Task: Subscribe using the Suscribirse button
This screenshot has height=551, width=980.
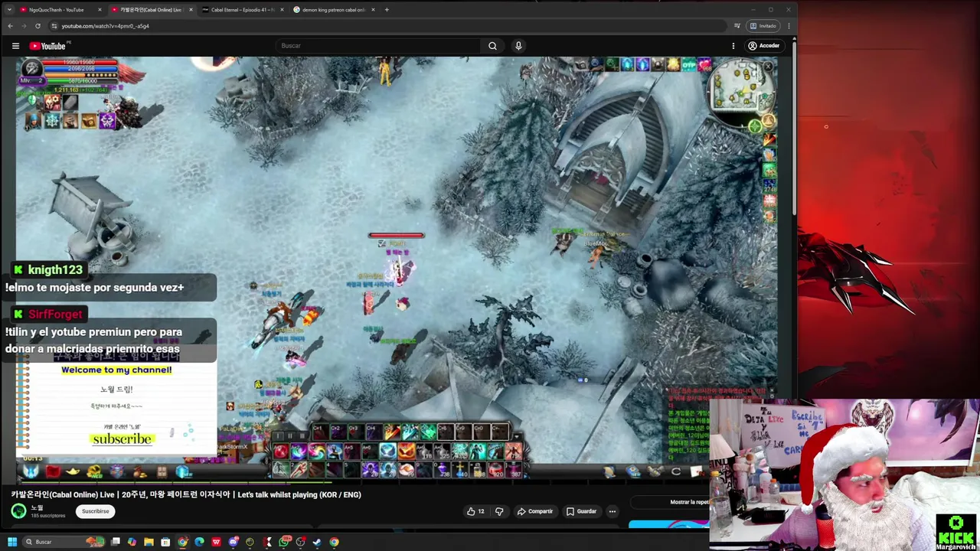Action: click(96, 511)
